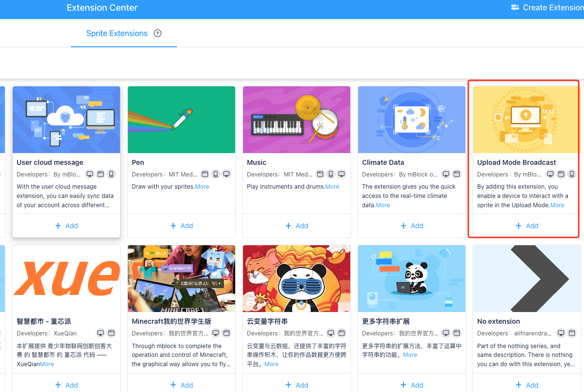Click the Upload Mode Broadcast title
Screen dimensions: 584x392
click(516, 162)
